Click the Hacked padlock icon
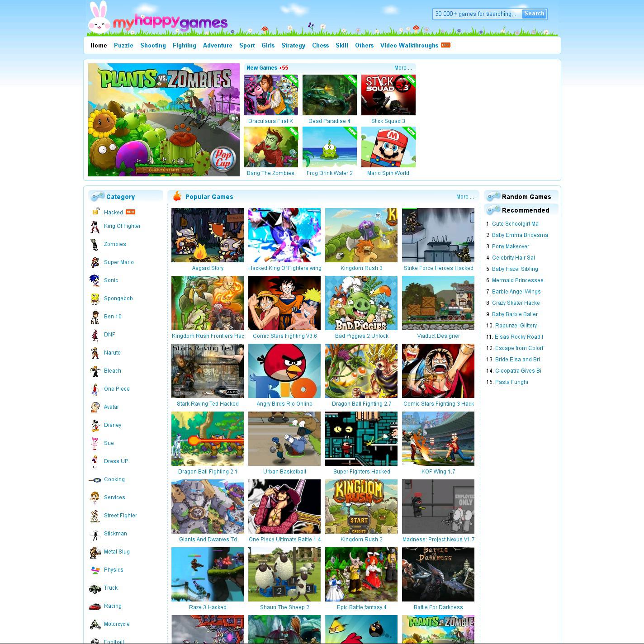The height and width of the screenshot is (644, 644). tap(95, 211)
